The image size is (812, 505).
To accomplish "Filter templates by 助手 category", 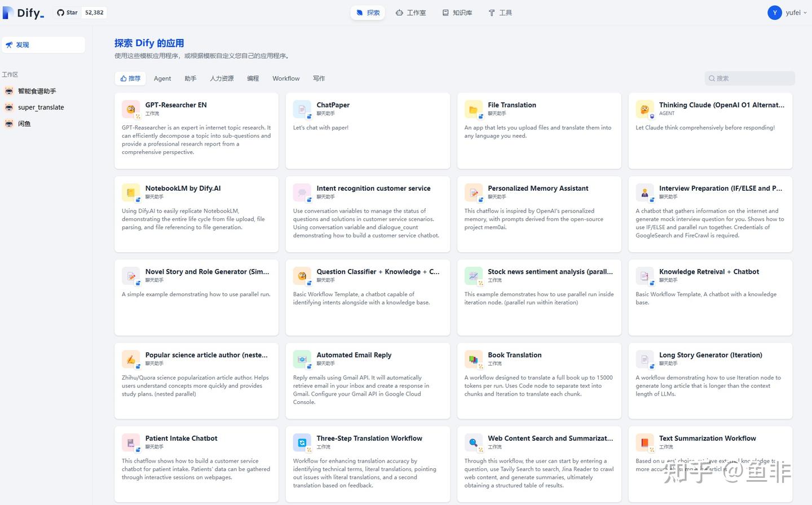I will [191, 78].
